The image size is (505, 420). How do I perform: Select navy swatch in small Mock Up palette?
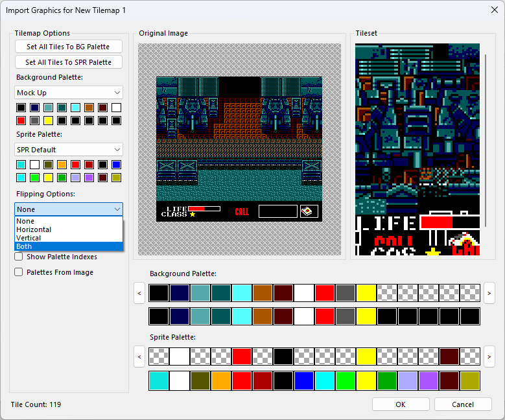[34, 108]
